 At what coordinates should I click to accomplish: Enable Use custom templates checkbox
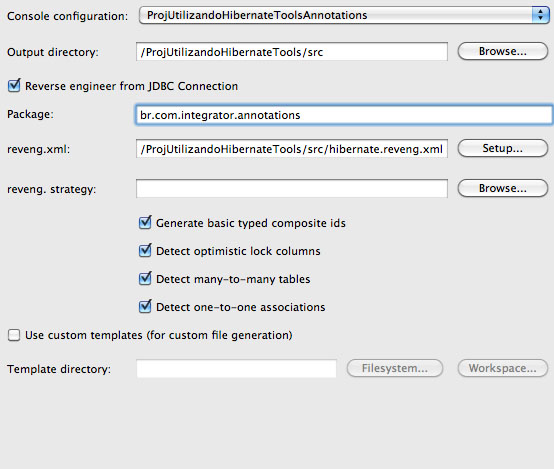tap(14, 335)
